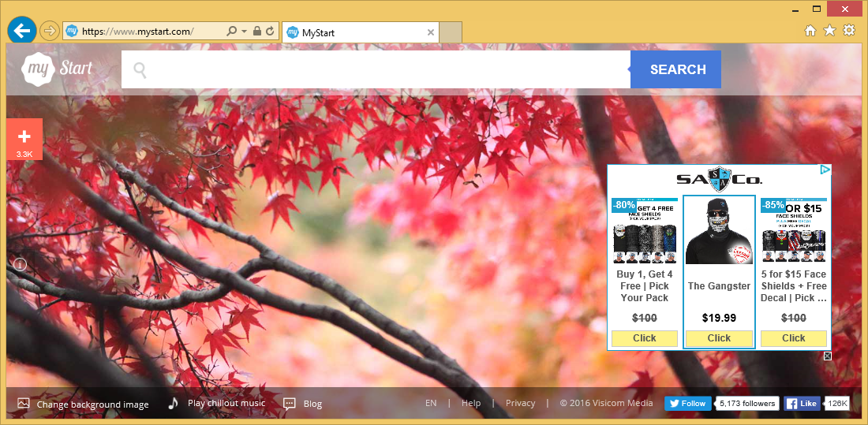Open The Gangster product image

pos(719,231)
